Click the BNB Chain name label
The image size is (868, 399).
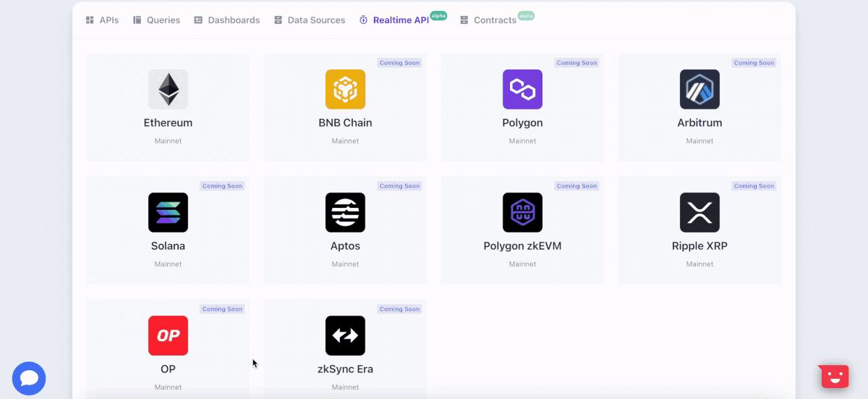point(345,123)
